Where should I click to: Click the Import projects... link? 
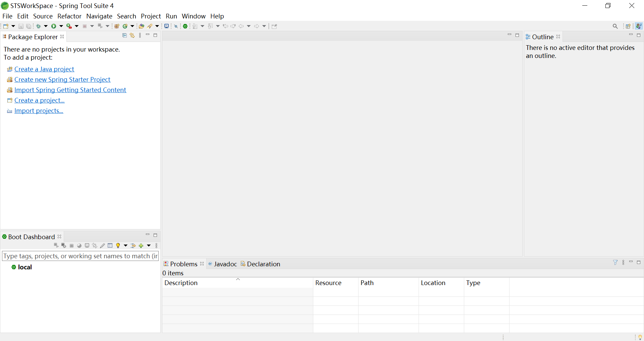pos(39,111)
